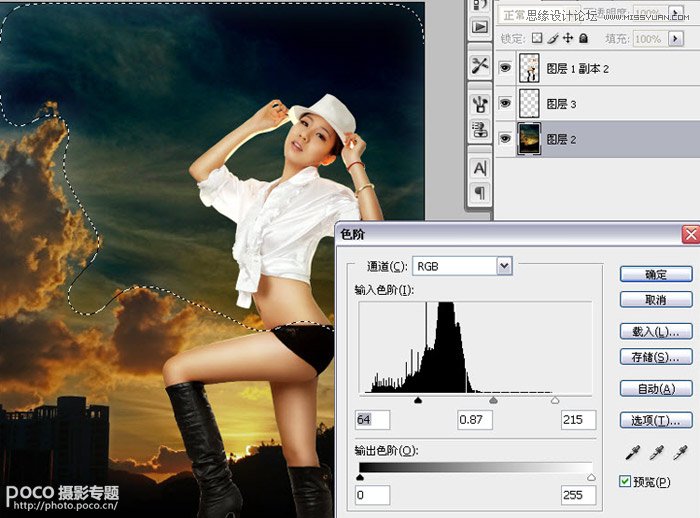Click the 取消 button in Levels
This screenshot has width=700, height=518.
(656, 300)
